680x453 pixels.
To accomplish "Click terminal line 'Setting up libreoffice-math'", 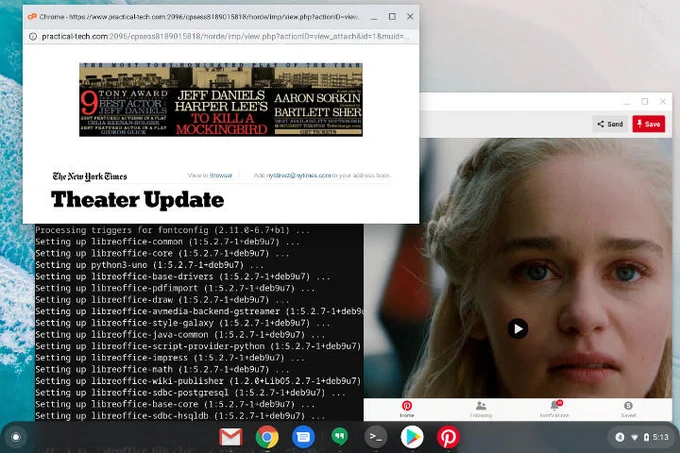I will 162,369.
